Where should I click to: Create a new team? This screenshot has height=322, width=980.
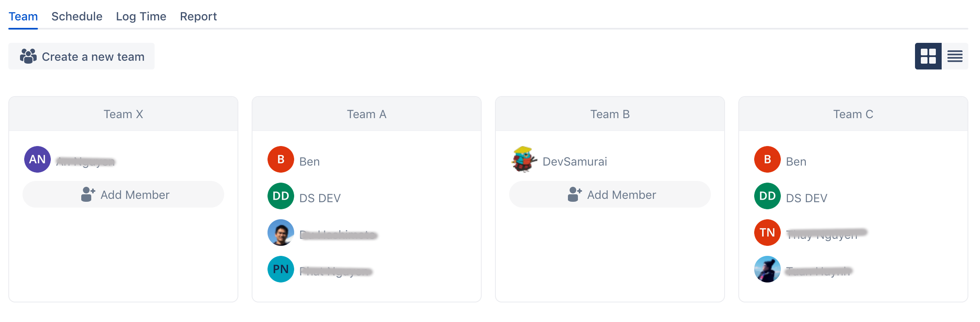[x=82, y=57]
